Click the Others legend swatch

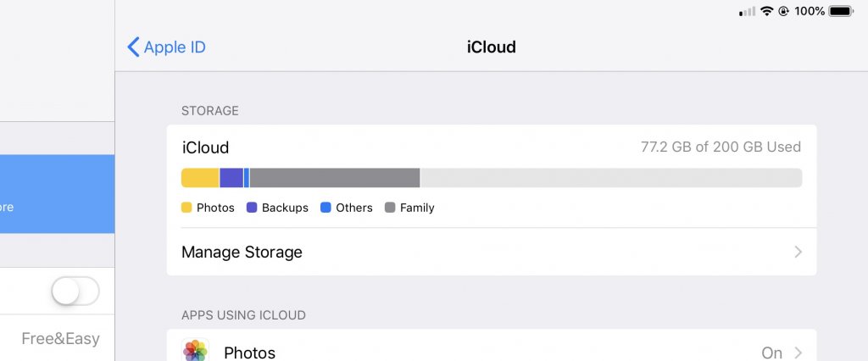pos(326,208)
